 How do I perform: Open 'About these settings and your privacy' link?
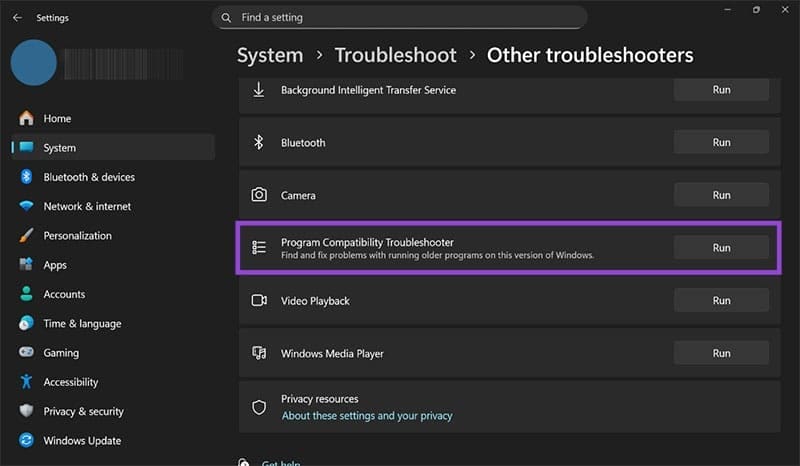point(367,415)
